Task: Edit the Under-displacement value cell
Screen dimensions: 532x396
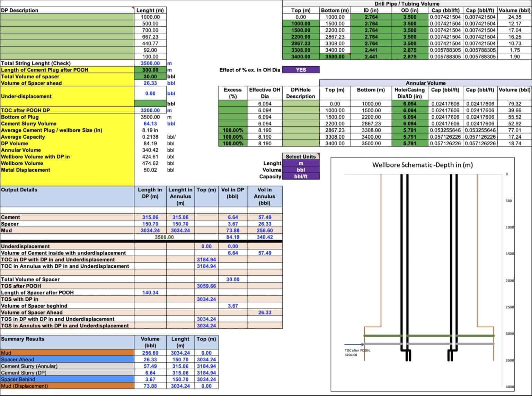Action: [150, 93]
